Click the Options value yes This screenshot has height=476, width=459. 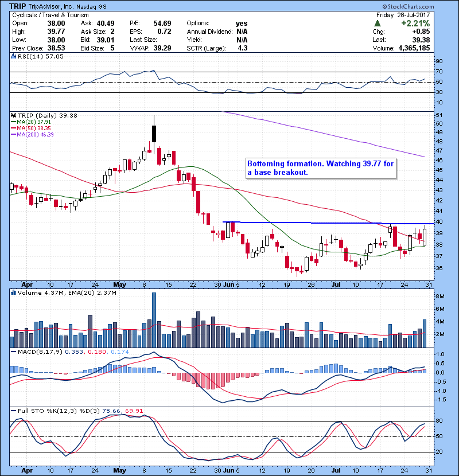point(242,24)
